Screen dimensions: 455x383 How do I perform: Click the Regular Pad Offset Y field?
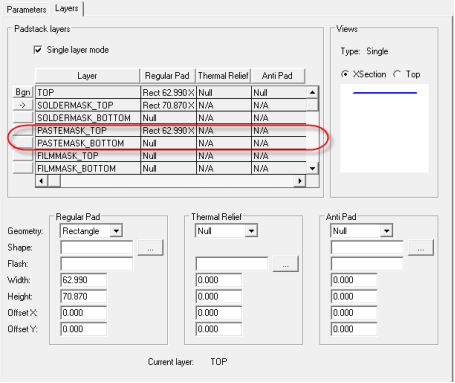pyautogui.click(x=84, y=329)
